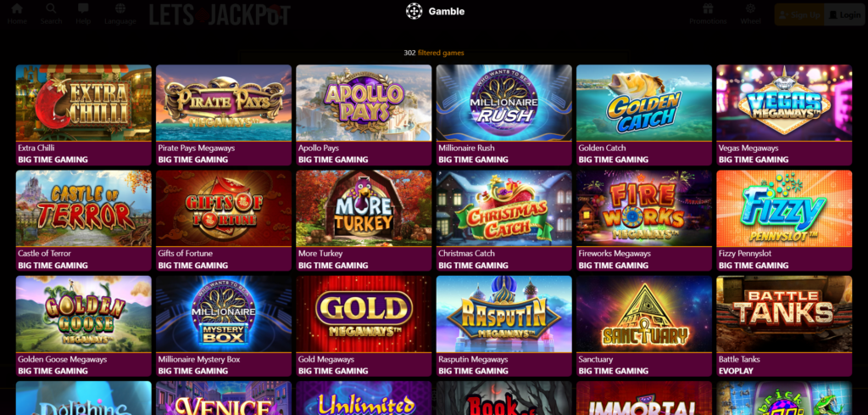
Task: Open the 302 filtered games link
Action: (433, 53)
